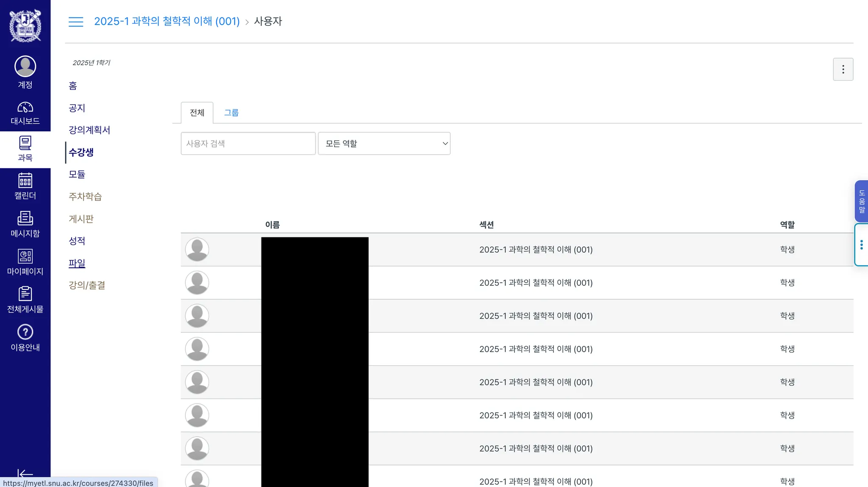Viewport: 868px width, 487px height.
Task: Open the three-dot options menu button
Action: pyautogui.click(x=843, y=70)
